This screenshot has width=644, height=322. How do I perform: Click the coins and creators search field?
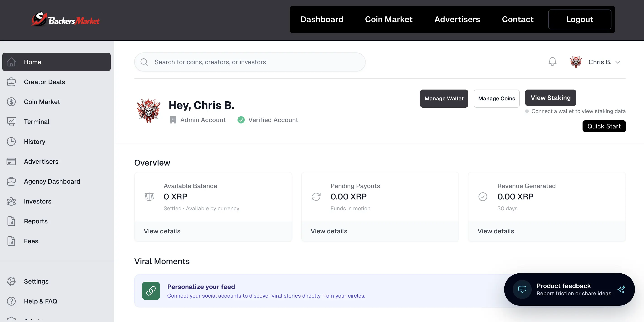point(250,62)
